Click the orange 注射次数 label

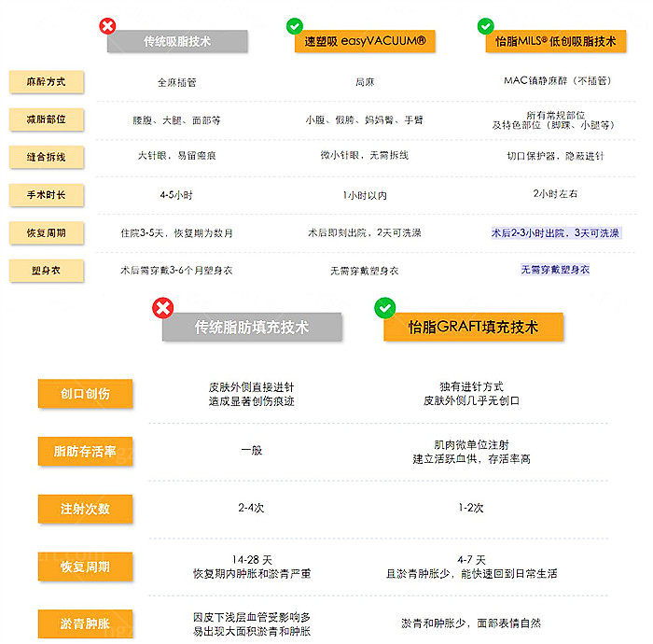(86, 509)
